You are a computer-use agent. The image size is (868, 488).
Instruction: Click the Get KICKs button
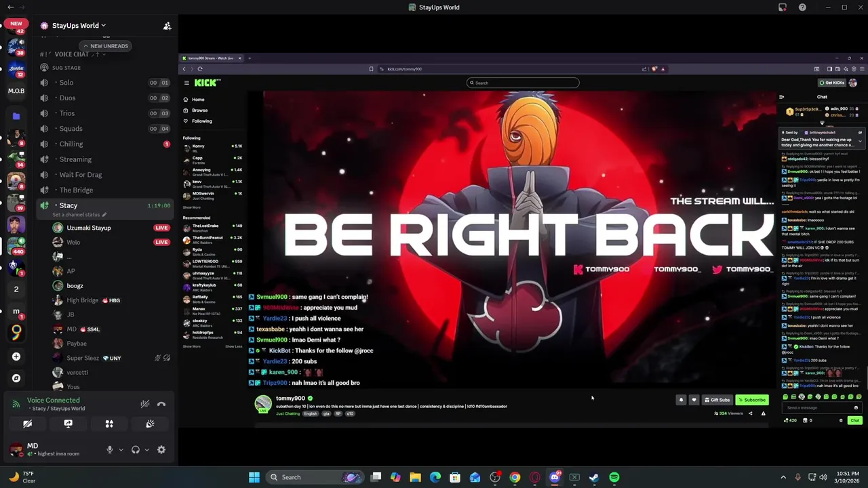[832, 83]
